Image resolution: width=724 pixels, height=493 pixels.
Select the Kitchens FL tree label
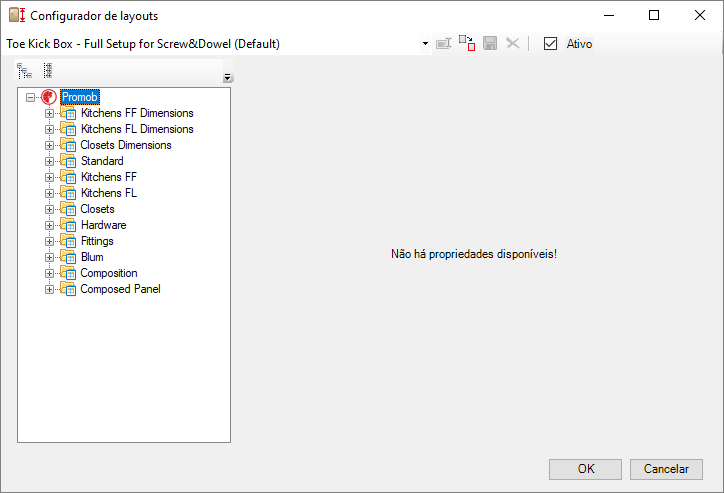[109, 193]
